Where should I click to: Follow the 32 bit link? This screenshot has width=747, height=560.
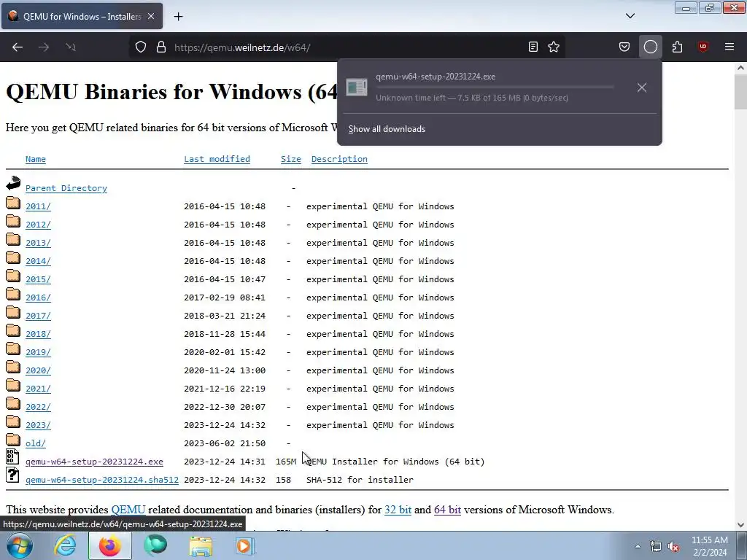tap(398, 510)
